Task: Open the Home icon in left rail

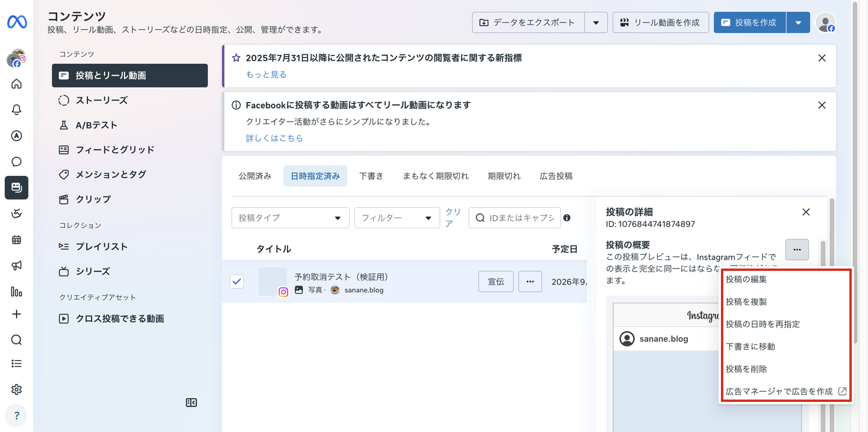Action: [17, 84]
